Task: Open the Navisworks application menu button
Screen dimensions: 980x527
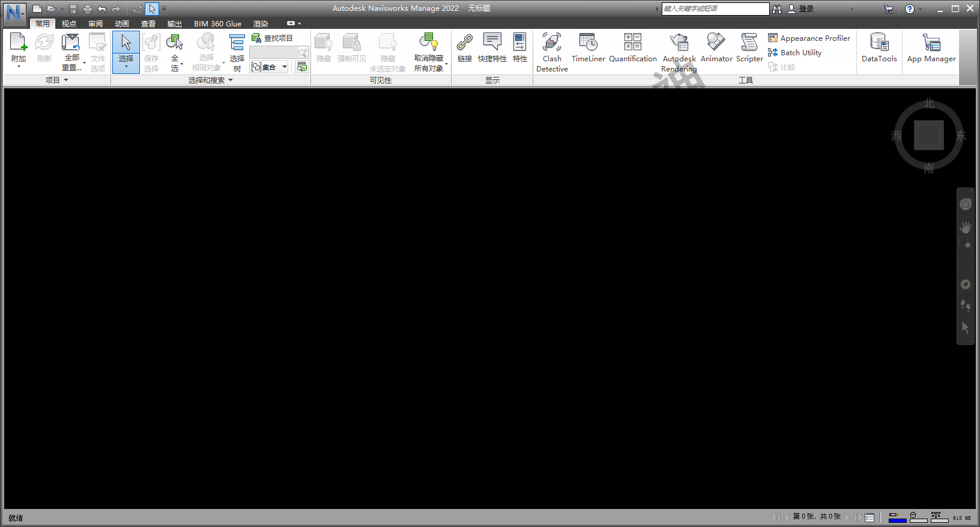Action: [x=14, y=13]
